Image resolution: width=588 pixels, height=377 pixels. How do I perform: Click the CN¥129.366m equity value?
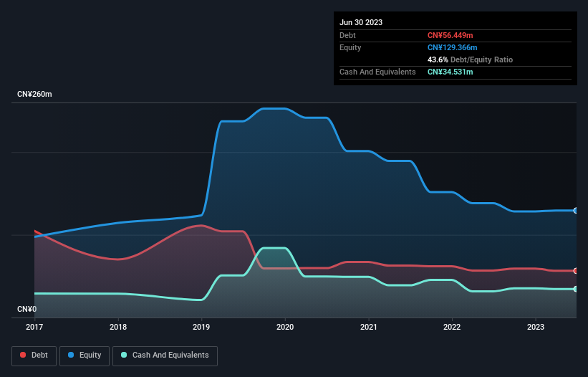[452, 47]
